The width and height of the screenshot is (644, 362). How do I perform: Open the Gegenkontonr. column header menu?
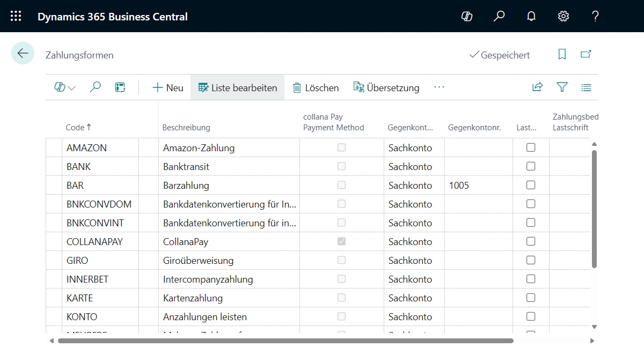474,127
